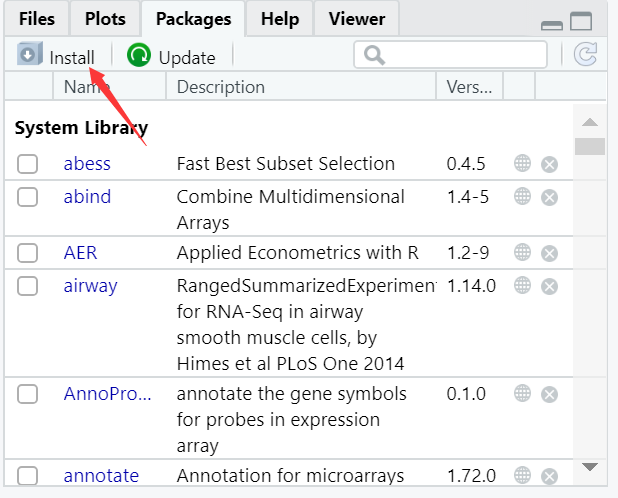618x498 pixels.
Task: Open web documentation for abess package
Action: [x=522, y=164]
